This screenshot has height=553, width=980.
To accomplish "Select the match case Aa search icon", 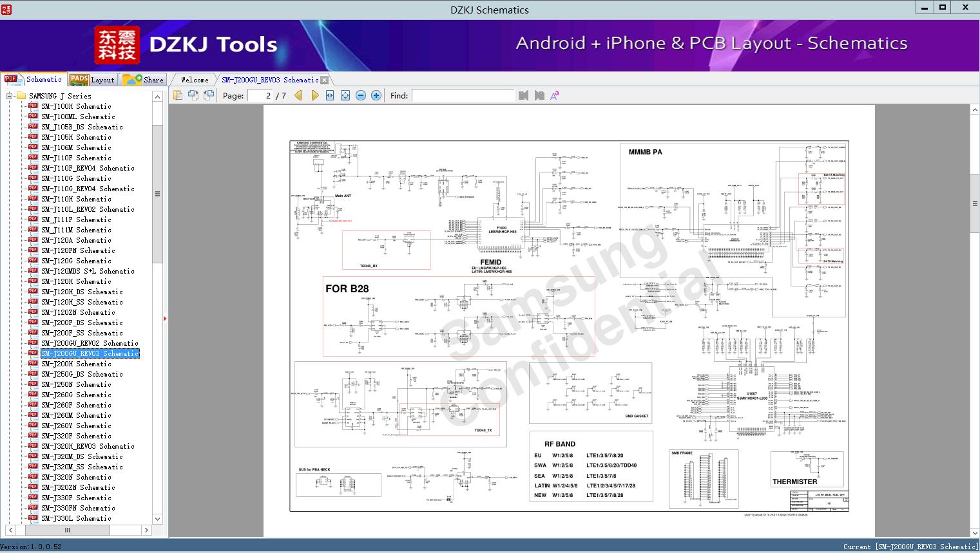I will [x=554, y=95].
